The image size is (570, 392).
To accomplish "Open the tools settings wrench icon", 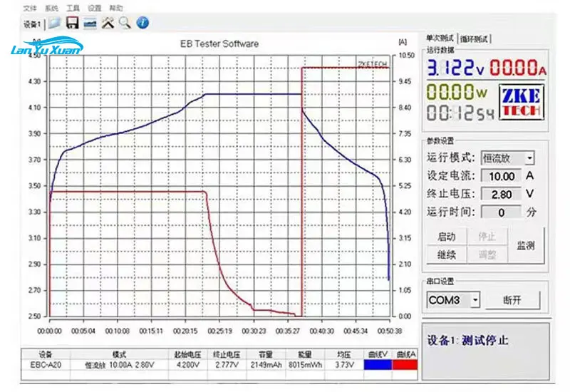I will click(x=108, y=23).
